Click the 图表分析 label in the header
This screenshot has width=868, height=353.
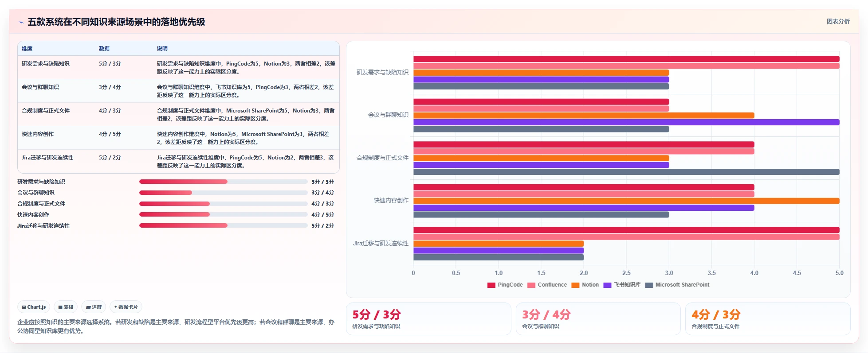pos(838,21)
